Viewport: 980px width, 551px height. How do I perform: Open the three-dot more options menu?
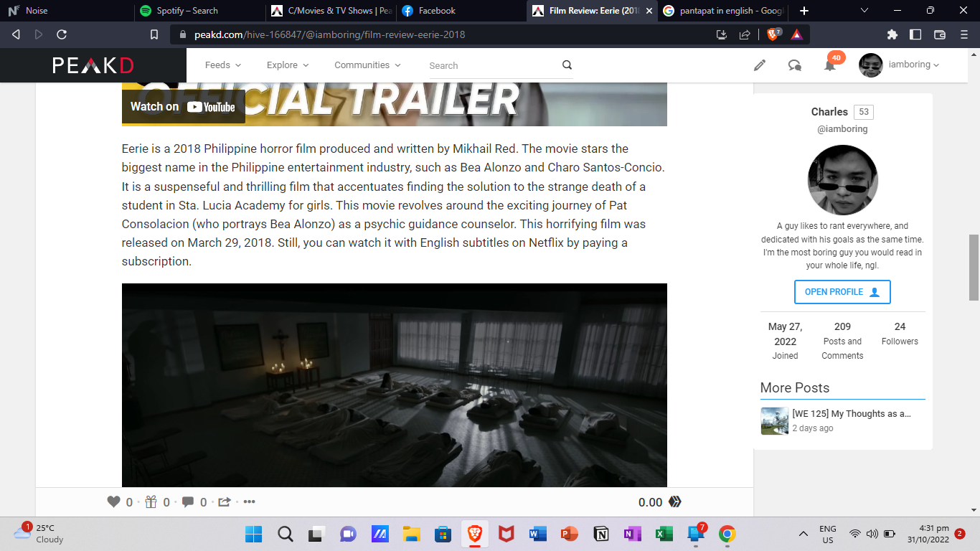pyautogui.click(x=249, y=502)
